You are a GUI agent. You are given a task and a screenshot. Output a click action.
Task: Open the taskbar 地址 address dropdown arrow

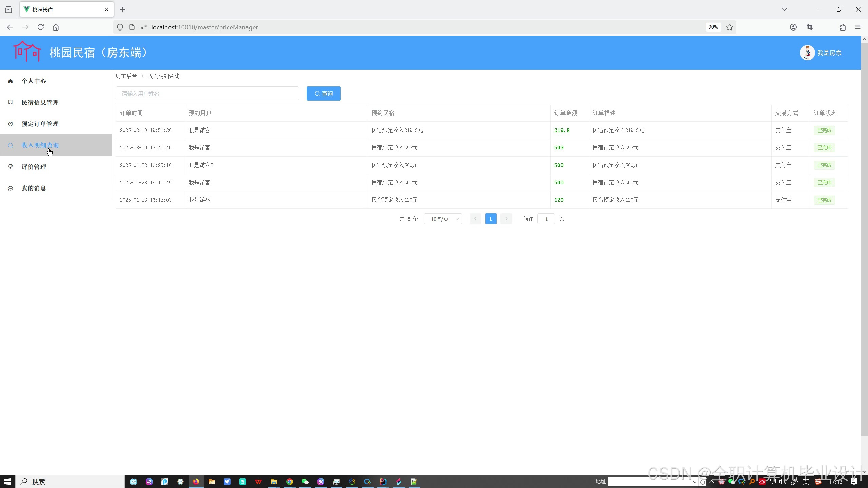click(695, 482)
